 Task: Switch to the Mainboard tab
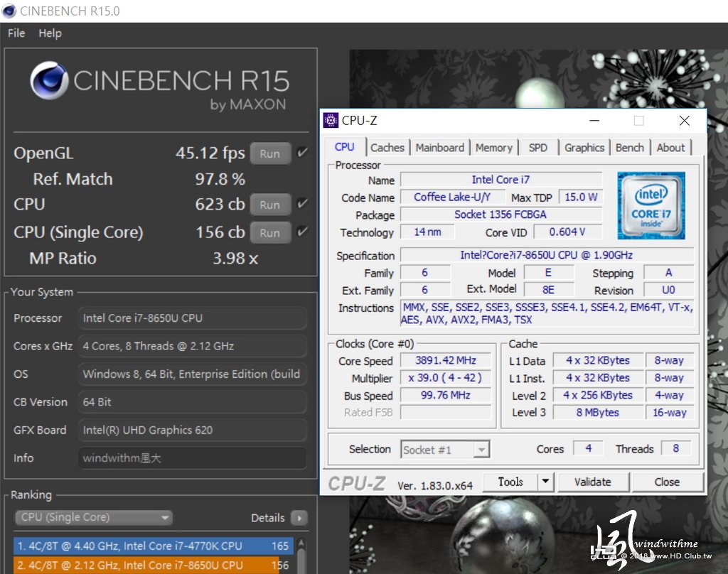pyautogui.click(x=439, y=148)
